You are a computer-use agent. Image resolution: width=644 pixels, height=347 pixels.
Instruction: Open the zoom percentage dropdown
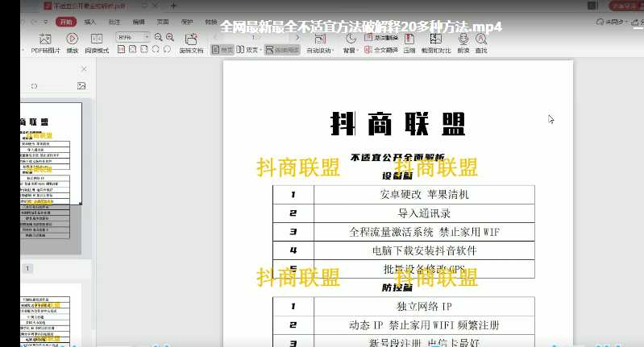point(146,37)
